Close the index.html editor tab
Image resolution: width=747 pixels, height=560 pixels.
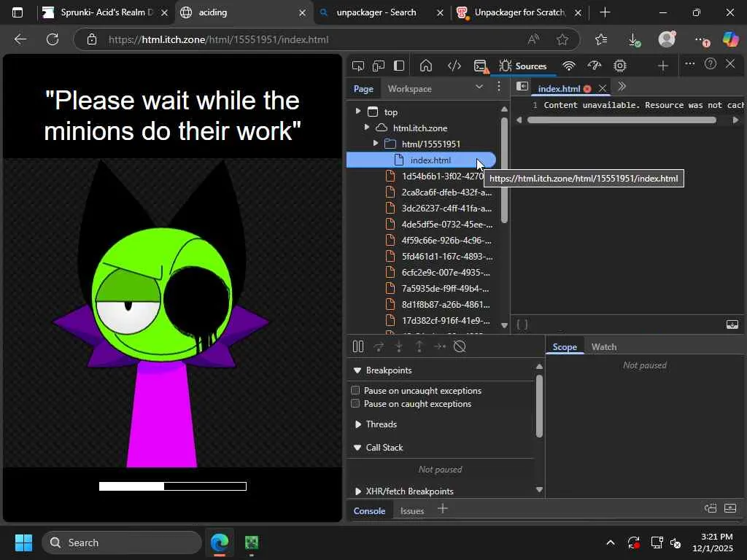(x=602, y=88)
